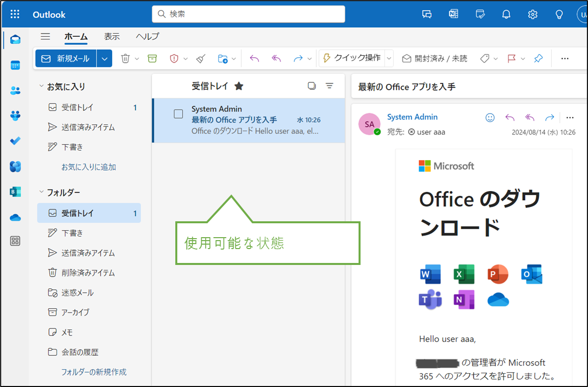Report message with shield icon

(x=174, y=59)
